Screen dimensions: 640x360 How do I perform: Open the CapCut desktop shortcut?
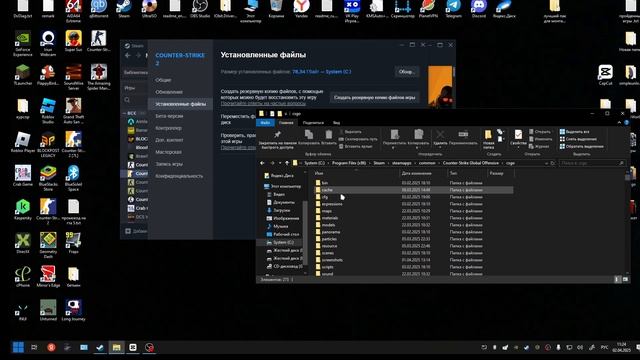606,75
